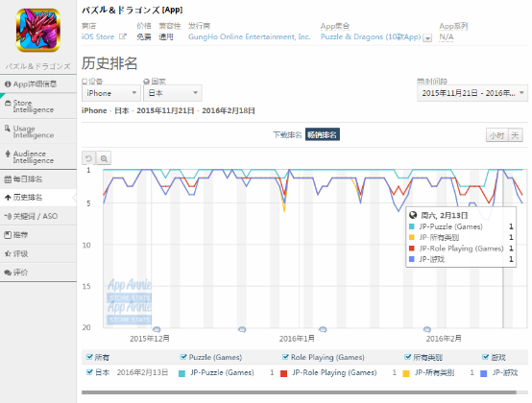Click the event marker near 2016年1月
The width and height of the screenshot is (532, 403).
pos(323,329)
